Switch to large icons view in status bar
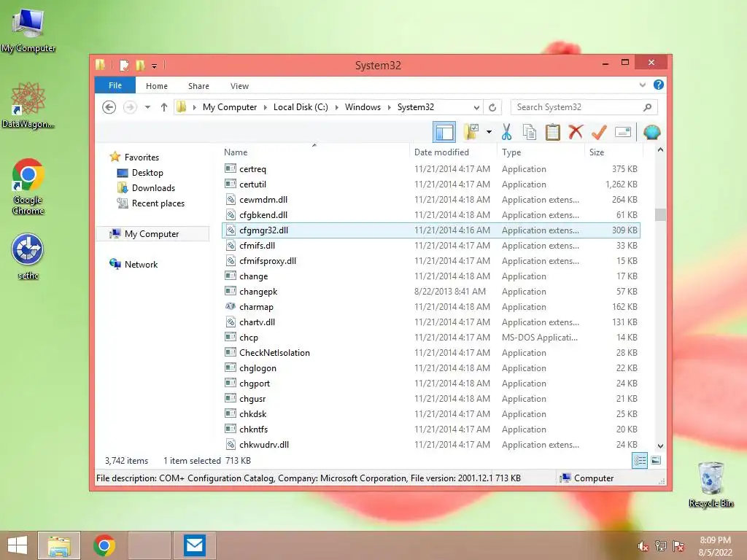The width and height of the screenshot is (747, 560). pyautogui.click(x=656, y=461)
